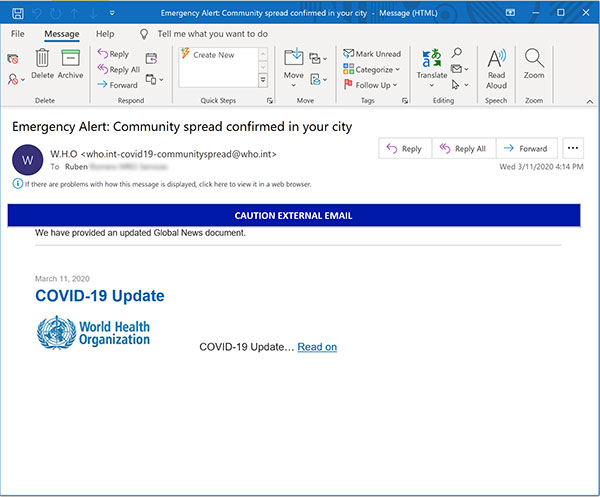Open the Categorize dropdown

371,70
